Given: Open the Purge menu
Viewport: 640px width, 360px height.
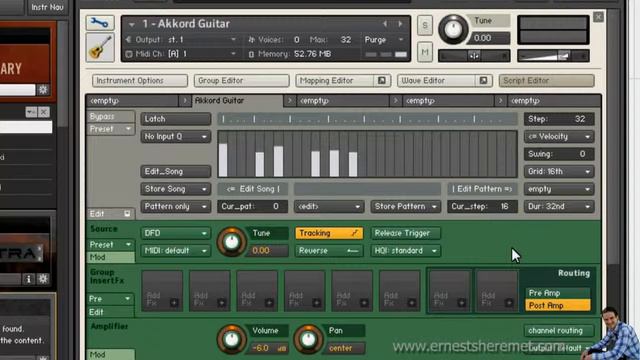Looking at the screenshot, I should pyautogui.click(x=383, y=40).
